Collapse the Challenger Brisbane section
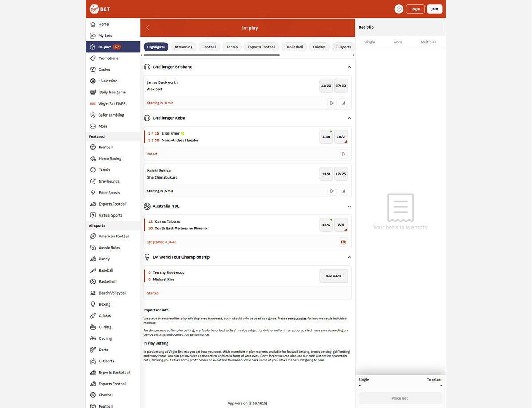 [x=349, y=67]
